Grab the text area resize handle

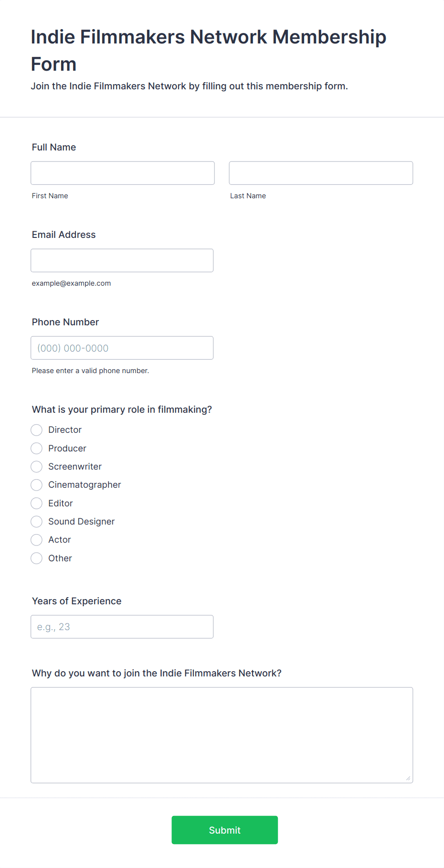pos(408,778)
